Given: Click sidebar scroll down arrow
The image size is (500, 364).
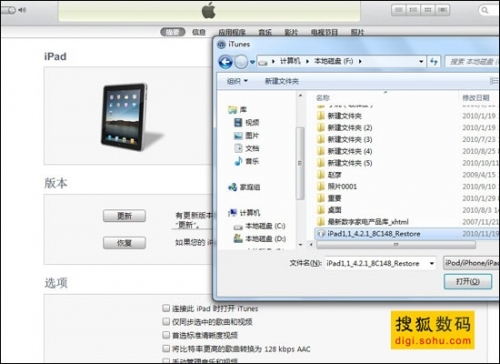Looking at the screenshot, I should 300,245.
